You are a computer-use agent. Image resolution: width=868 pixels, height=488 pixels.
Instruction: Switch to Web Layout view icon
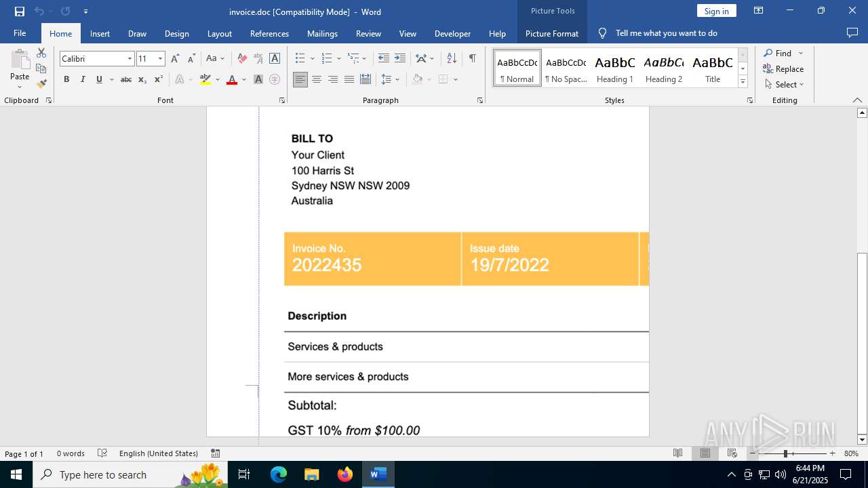pos(732,453)
